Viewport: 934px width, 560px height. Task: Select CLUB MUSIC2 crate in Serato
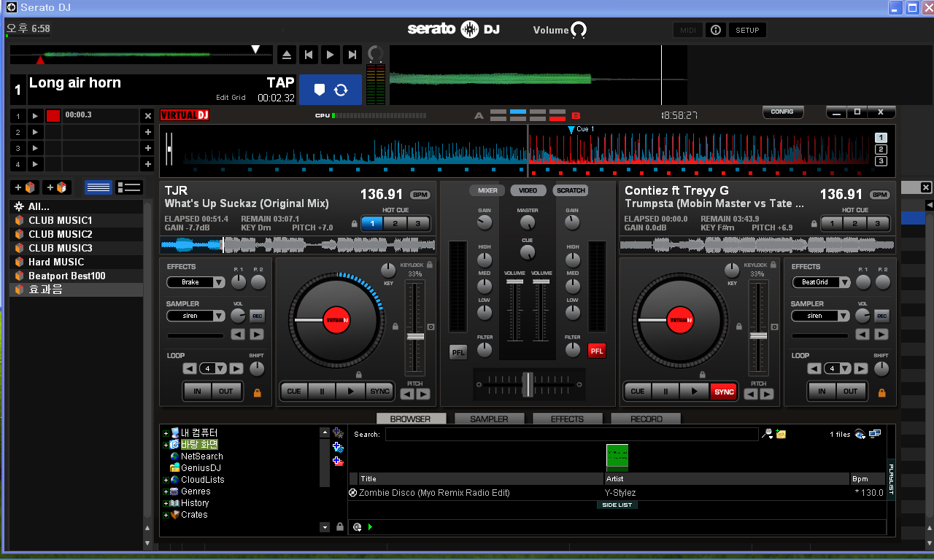(76, 234)
